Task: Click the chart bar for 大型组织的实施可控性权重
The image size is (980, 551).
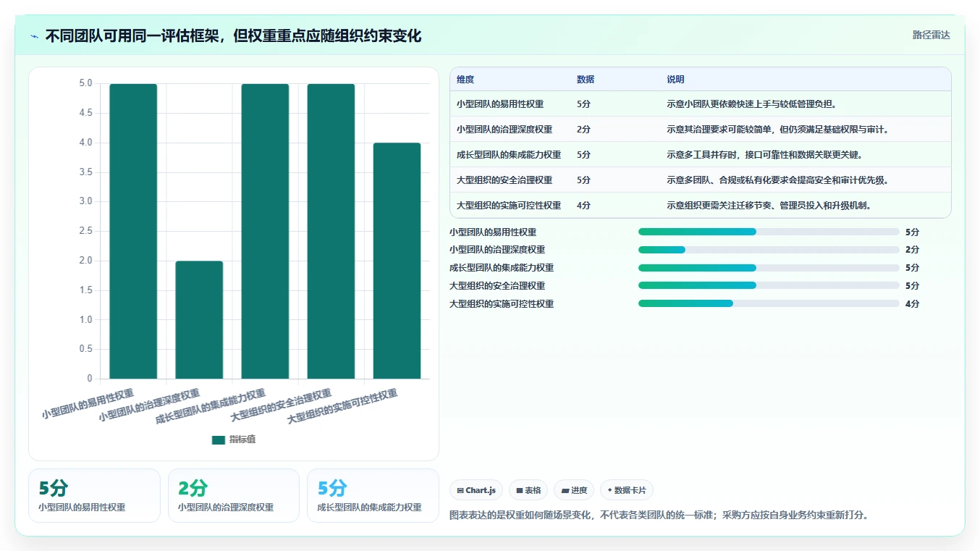Action: point(397,261)
